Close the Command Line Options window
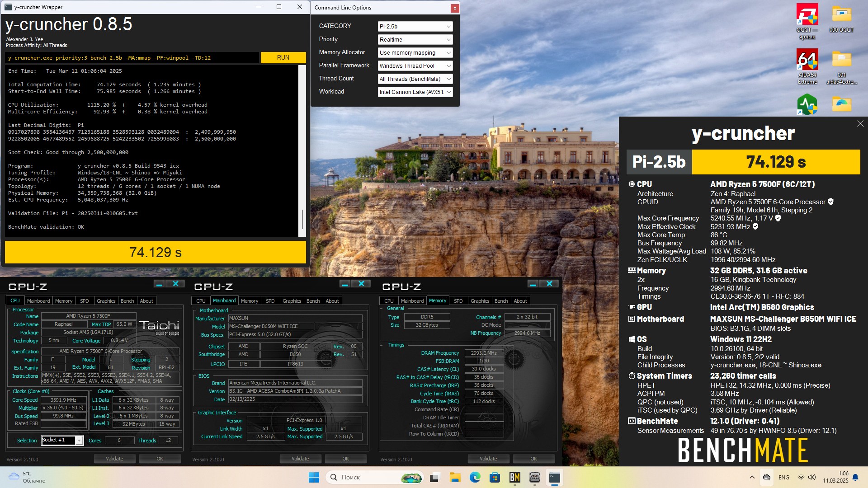The width and height of the screenshot is (868, 488). click(455, 8)
